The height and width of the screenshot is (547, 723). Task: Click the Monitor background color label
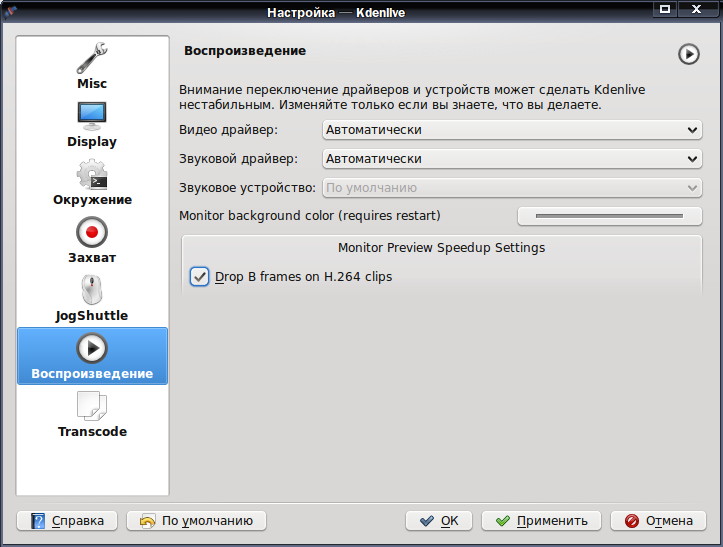[x=310, y=216]
